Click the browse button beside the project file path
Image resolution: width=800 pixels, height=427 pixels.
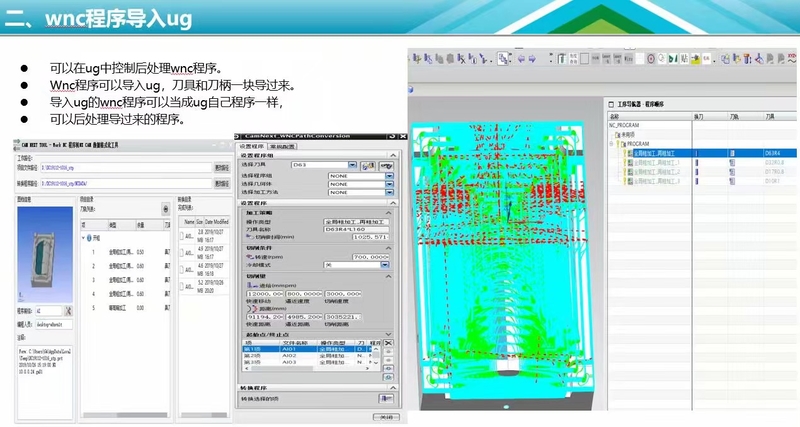click(222, 167)
